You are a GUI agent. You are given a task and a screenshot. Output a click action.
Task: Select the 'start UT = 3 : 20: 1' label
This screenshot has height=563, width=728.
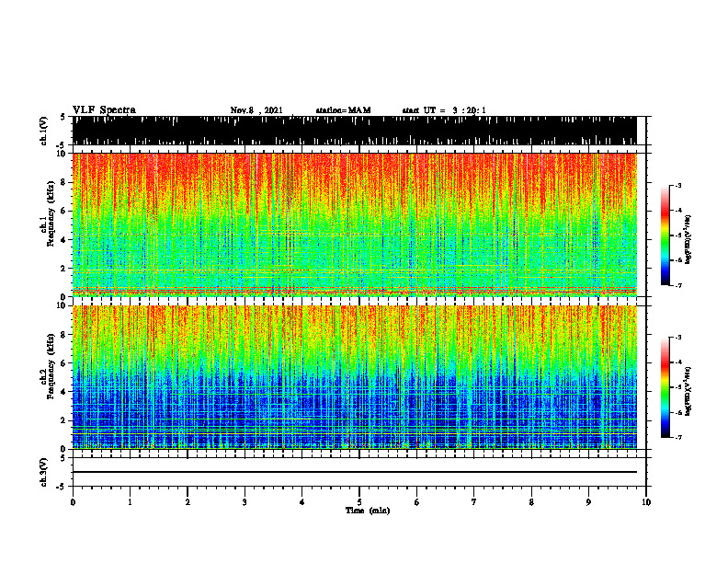pyautogui.click(x=444, y=110)
